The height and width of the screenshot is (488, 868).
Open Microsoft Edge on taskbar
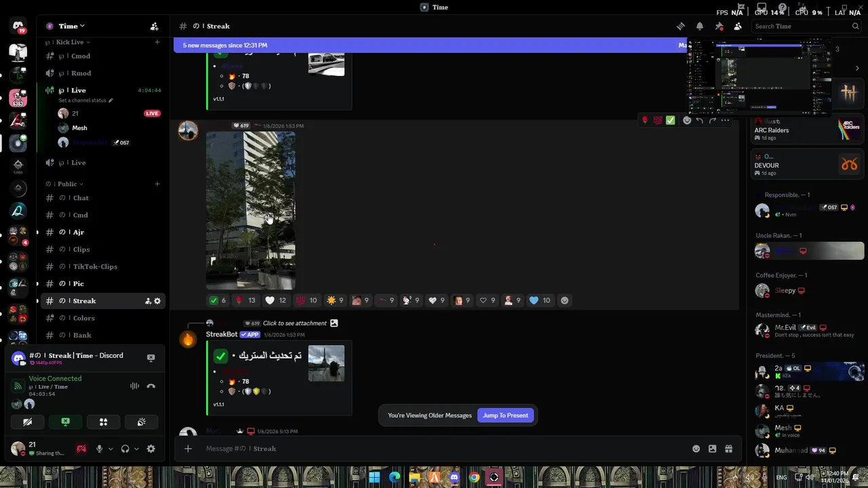coord(395,477)
